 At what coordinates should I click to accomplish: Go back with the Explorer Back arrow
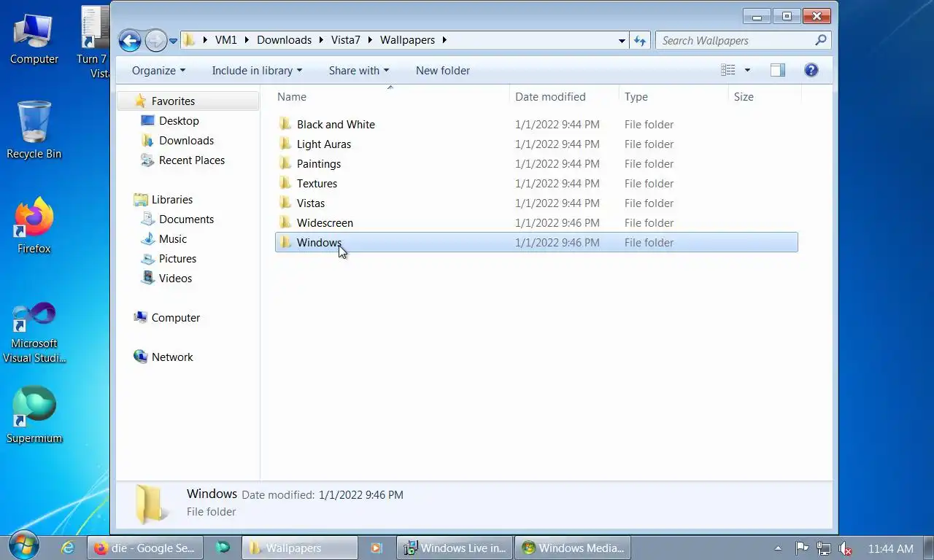(x=130, y=40)
